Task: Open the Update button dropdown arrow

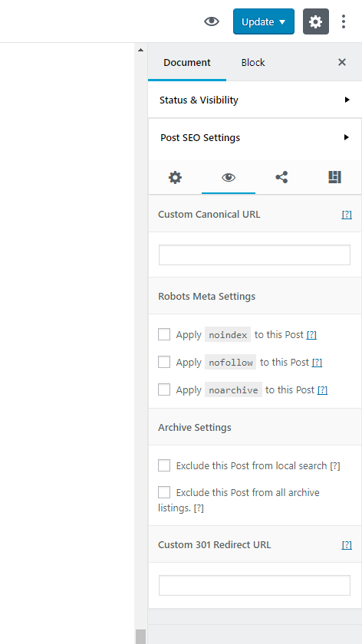Action: coord(282,21)
